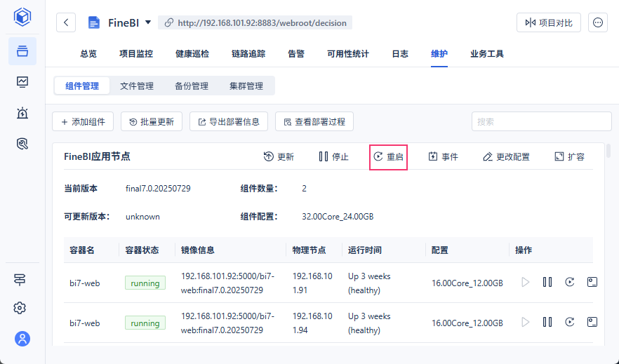Open the layered project list sidebar icon
The image size is (619, 364).
22,51
